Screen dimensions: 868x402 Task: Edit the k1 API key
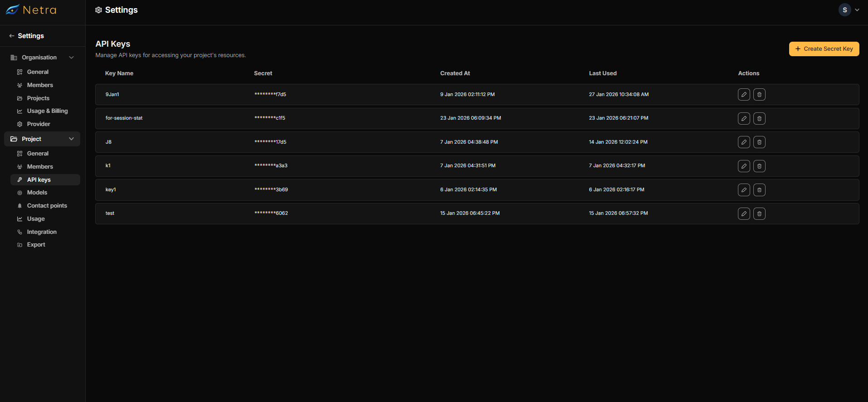(744, 166)
